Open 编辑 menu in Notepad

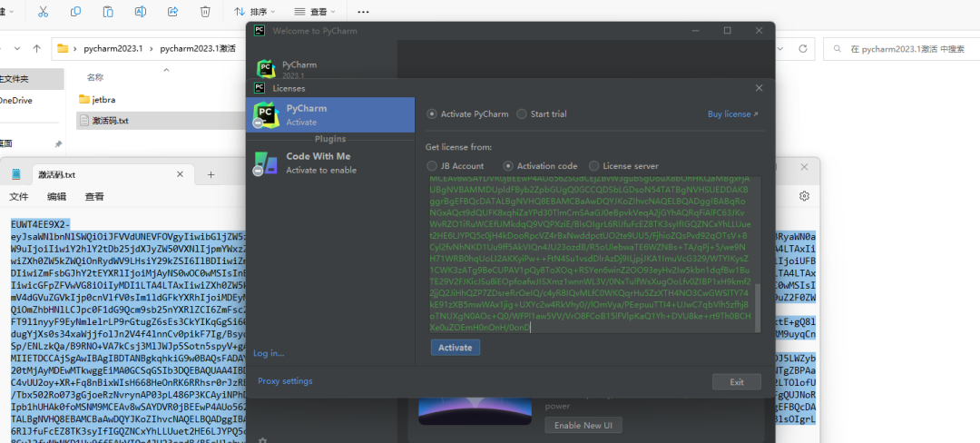pyautogui.click(x=57, y=196)
